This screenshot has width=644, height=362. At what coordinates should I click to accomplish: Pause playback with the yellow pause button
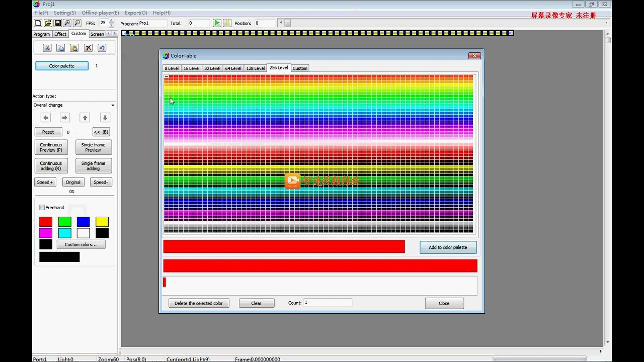tap(227, 23)
